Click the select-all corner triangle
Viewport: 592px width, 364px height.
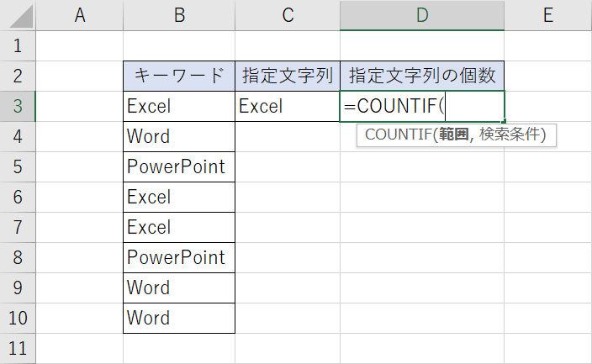tap(21, 17)
